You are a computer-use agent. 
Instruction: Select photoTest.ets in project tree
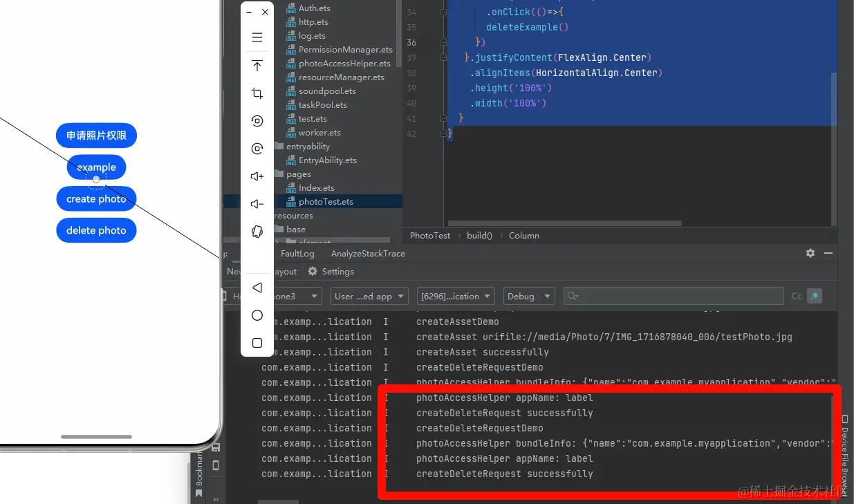tap(326, 202)
